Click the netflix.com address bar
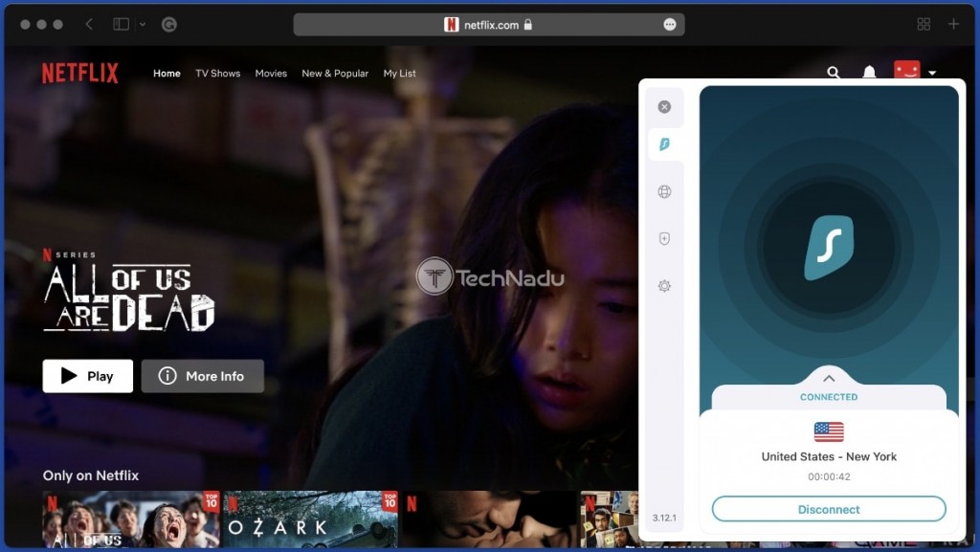The image size is (980, 552). coord(489,24)
